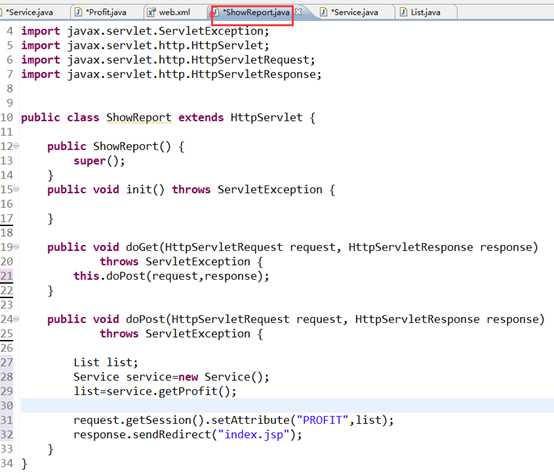Click the Service service=new Service(); line
554x473 pixels.
[x=171, y=377]
